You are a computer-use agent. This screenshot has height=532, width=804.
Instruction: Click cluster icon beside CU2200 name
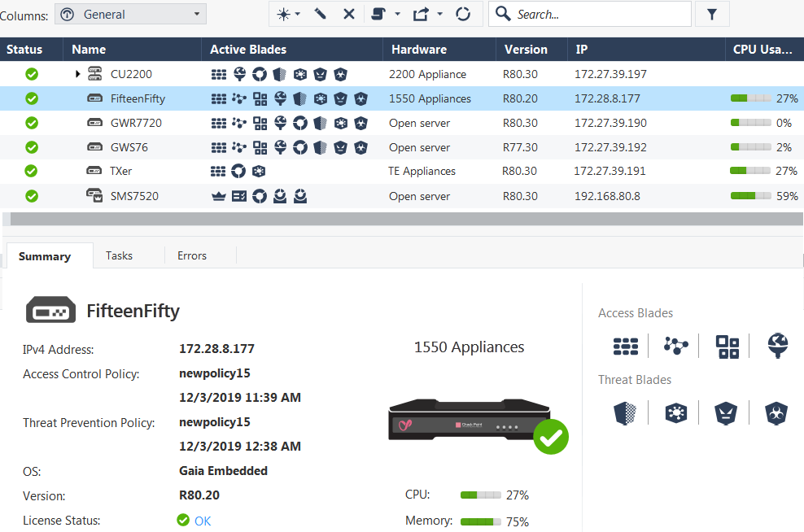95,74
